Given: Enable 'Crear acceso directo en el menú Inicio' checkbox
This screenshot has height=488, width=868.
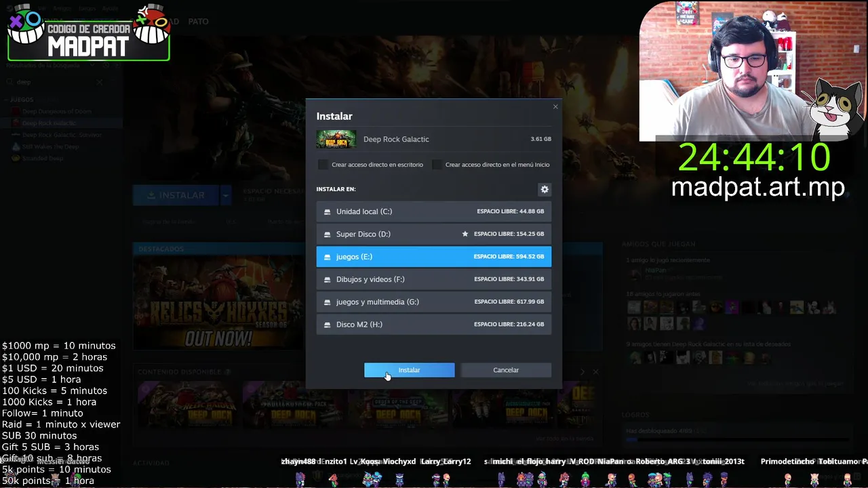Looking at the screenshot, I should tap(437, 165).
